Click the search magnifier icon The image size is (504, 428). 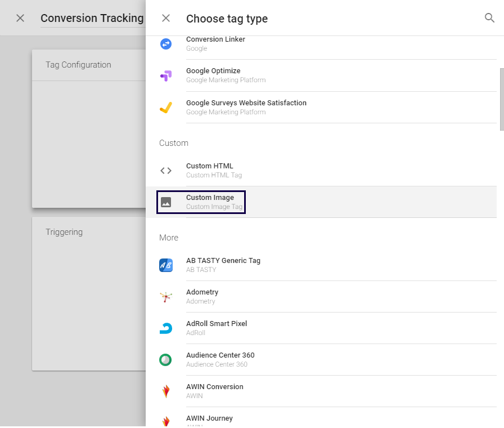pyautogui.click(x=489, y=18)
